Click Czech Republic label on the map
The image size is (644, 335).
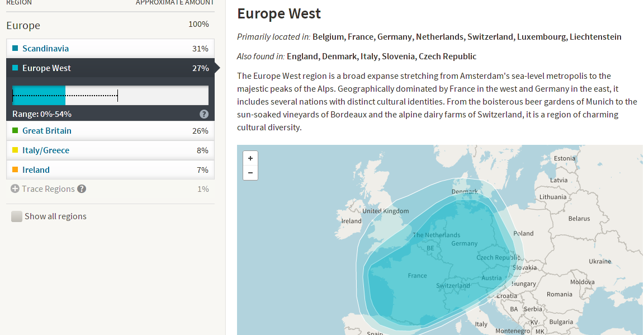[498, 257]
